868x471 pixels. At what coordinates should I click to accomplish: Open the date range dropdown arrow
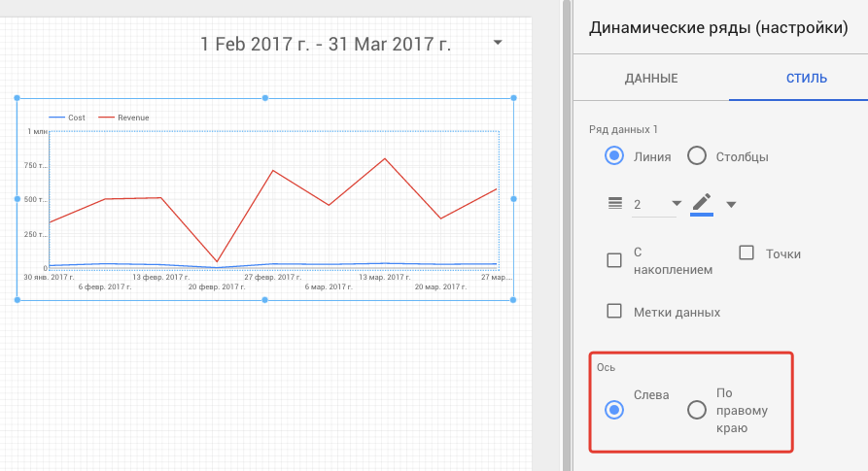[x=498, y=44]
